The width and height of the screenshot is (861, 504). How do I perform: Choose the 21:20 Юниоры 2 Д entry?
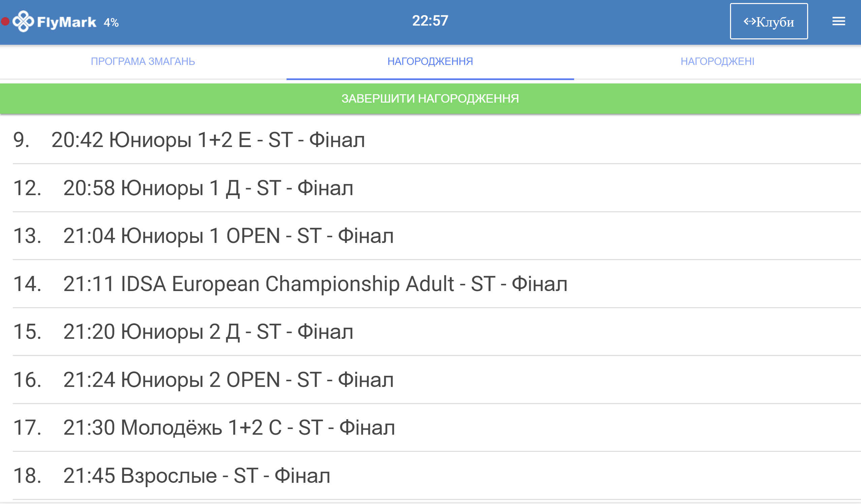(x=208, y=332)
